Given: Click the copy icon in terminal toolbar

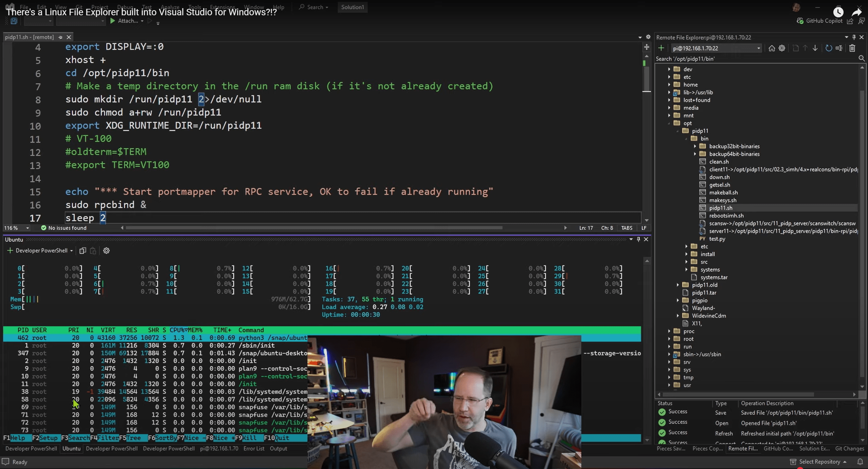Looking at the screenshot, I should tap(83, 250).
